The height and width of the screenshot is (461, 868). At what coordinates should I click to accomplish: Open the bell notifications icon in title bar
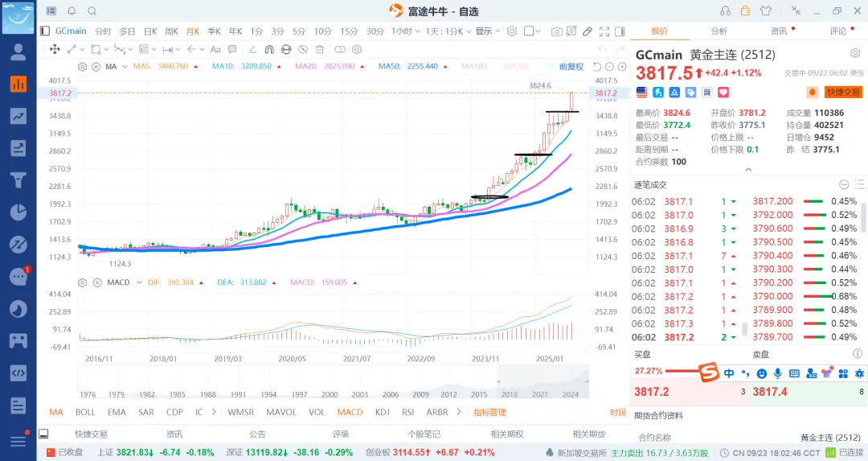click(72, 11)
